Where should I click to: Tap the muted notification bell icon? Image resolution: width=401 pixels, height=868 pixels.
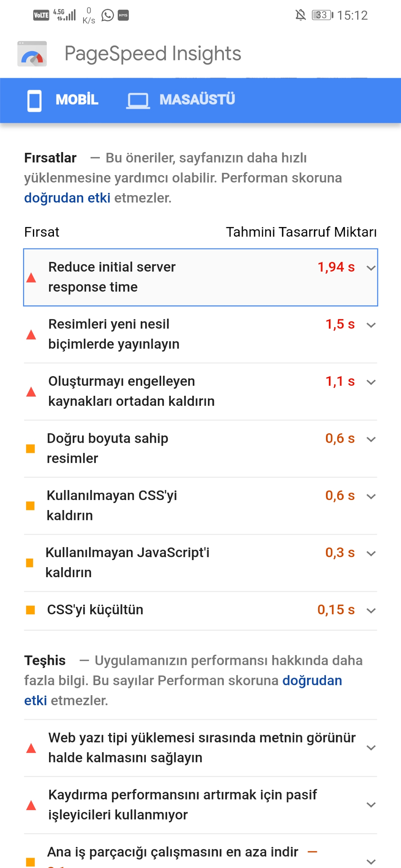(300, 15)
